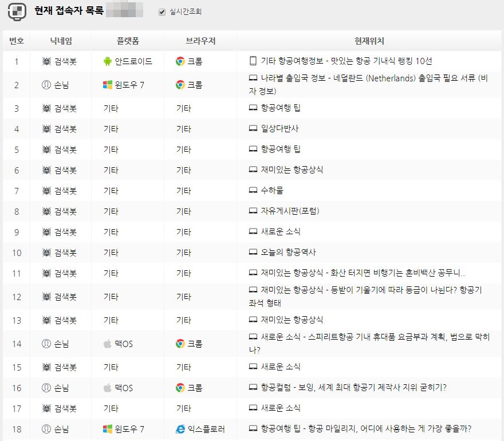Image resolution: width=504 pixels, height=441 pixels.
Task: Click 윈도우 7 text in row 2
Action: click(129, 85)
